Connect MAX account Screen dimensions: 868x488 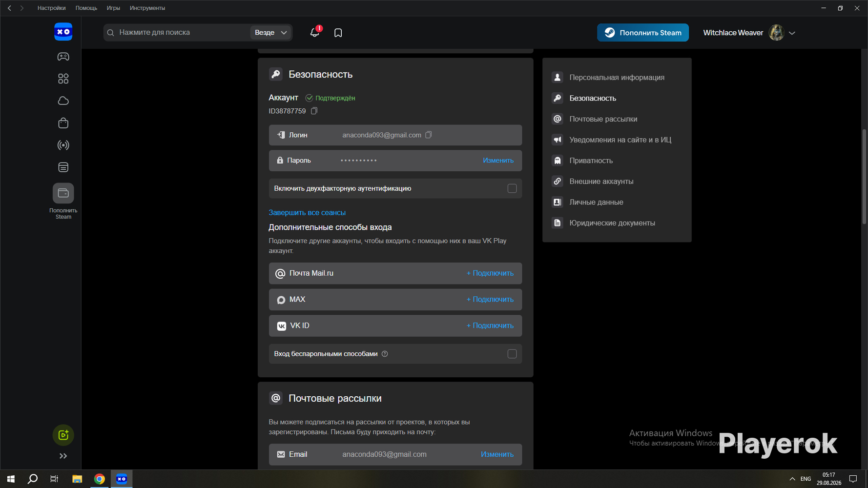point(490,300)
